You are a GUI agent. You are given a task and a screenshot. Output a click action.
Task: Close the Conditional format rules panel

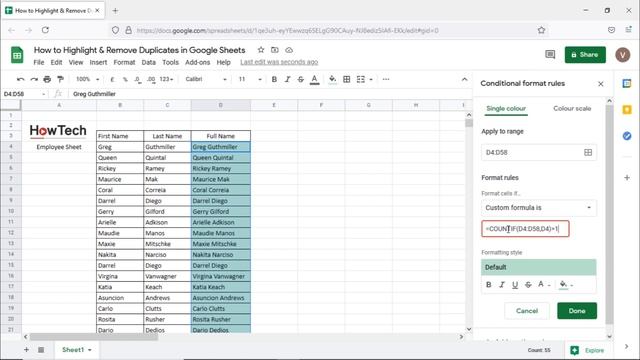(x=600, y=84)
